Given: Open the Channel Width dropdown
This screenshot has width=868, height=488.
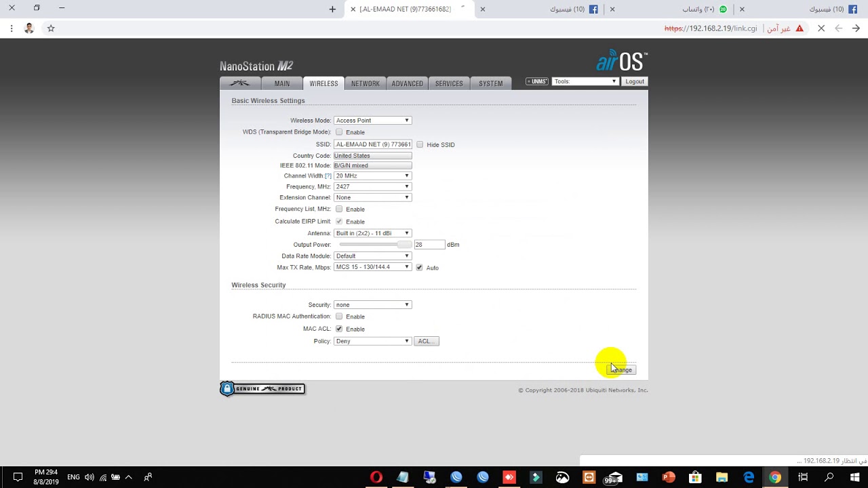Looking at the screenshot, I should pyautogui.click(x=372, y=176).
